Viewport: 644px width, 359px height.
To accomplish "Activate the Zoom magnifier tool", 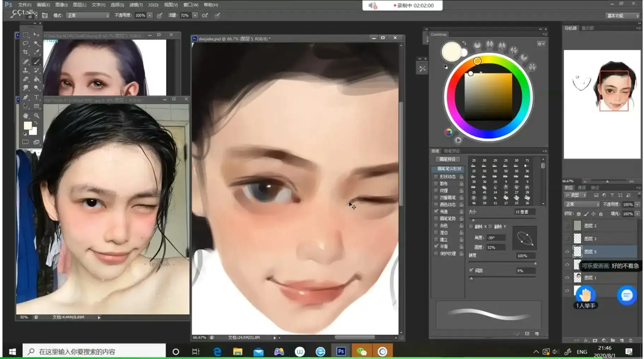I will pos(36,116).
